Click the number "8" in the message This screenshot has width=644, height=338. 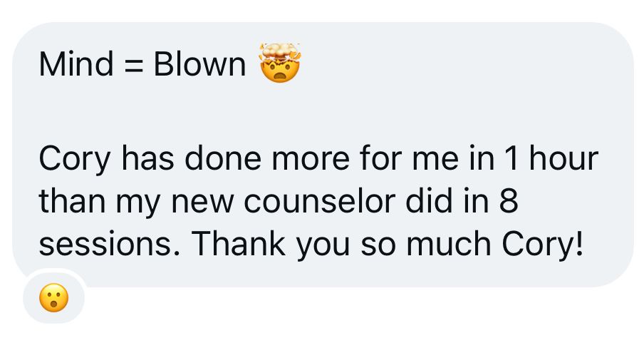point(507,203)
